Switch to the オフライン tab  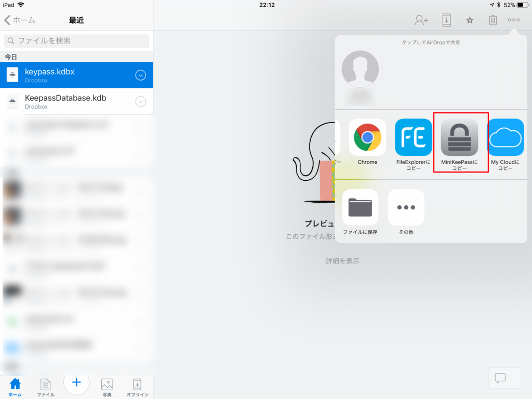pos(137,388)
